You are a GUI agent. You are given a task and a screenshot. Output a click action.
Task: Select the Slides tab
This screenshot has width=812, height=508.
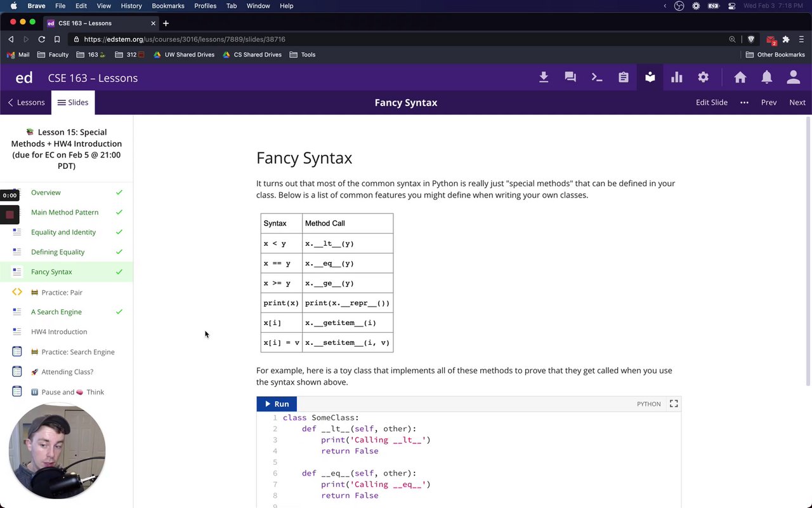(73, 102)
